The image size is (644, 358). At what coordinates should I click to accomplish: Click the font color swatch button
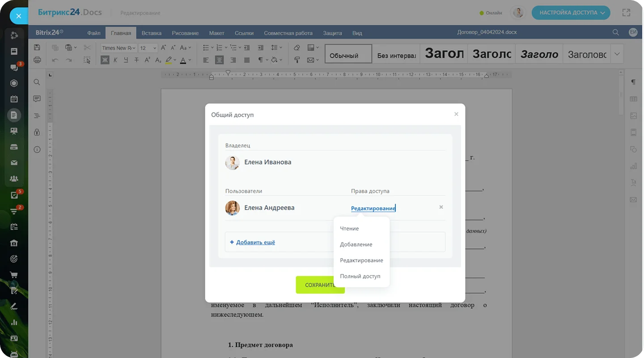(183, 60)
